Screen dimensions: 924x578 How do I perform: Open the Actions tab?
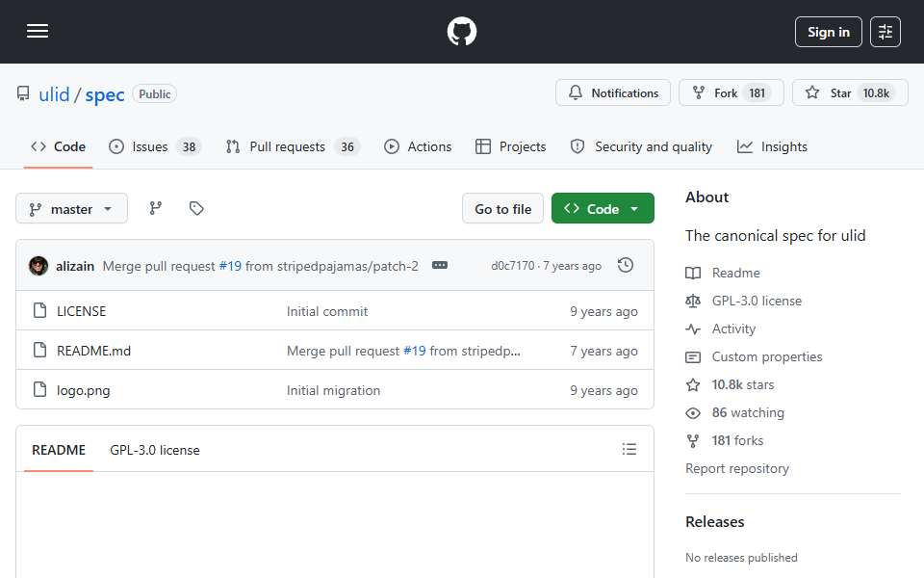tap(418, 146)
